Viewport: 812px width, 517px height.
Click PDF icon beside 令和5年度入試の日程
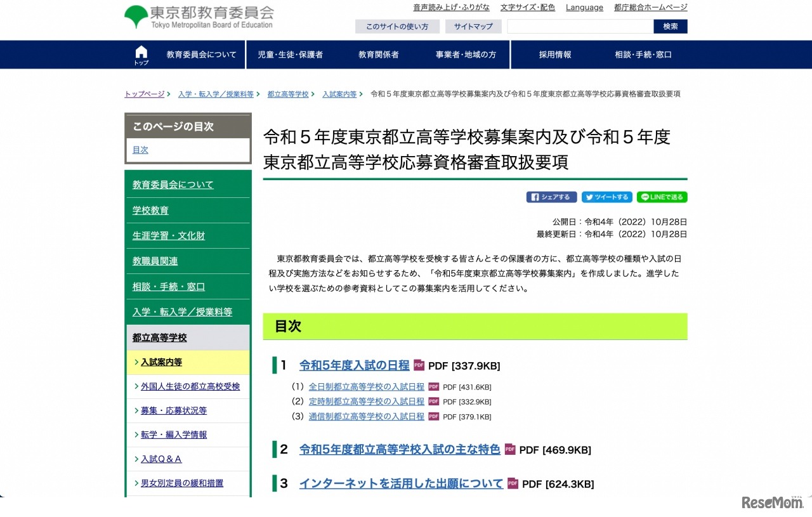(419, 365)
